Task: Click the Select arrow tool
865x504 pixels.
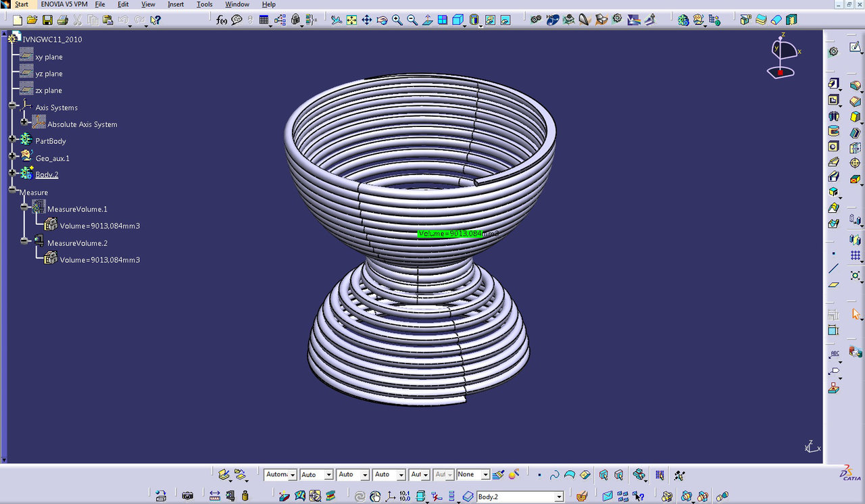Action: (x=856, y=314)
